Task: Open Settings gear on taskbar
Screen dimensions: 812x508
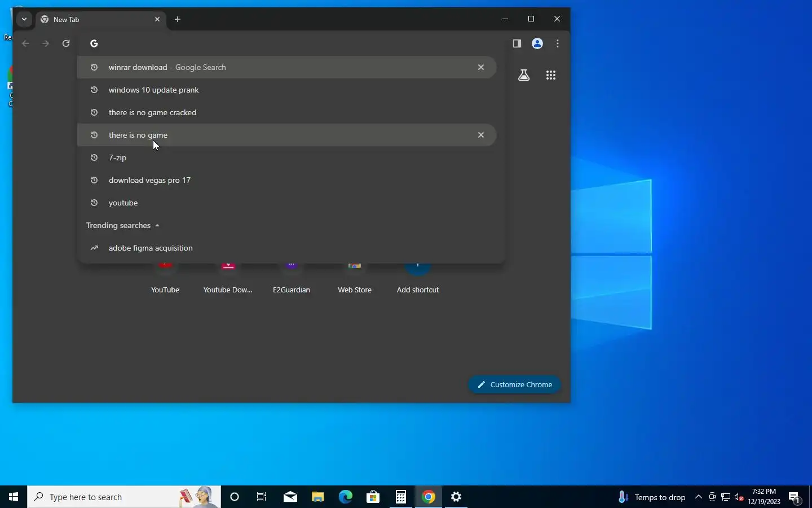Action: coord(456,497)
